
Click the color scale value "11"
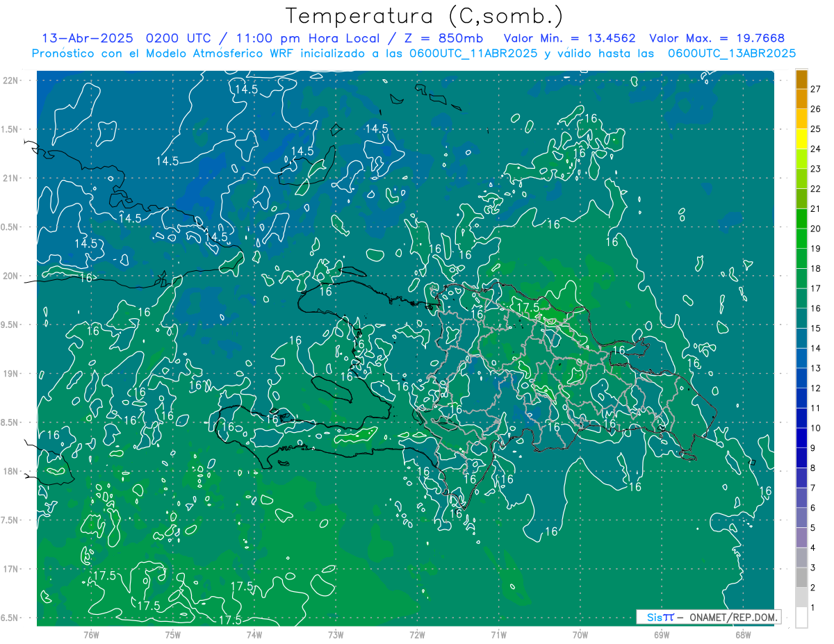(816, 408)
